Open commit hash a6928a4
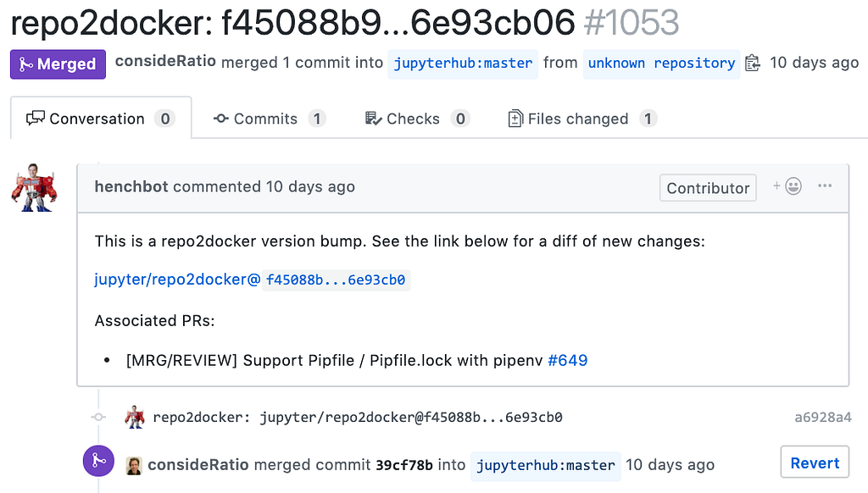The height and width of the screenshot is (493, 868). click(x=822, y=417)
